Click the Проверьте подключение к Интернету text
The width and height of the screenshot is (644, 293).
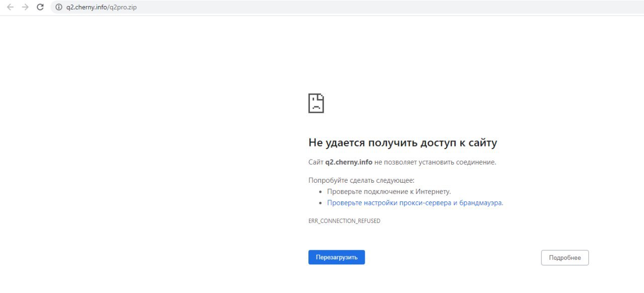[389, 192]
